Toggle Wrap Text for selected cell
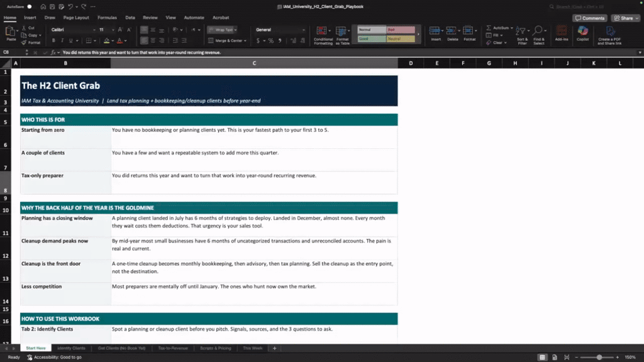 [x=222, y=30]
